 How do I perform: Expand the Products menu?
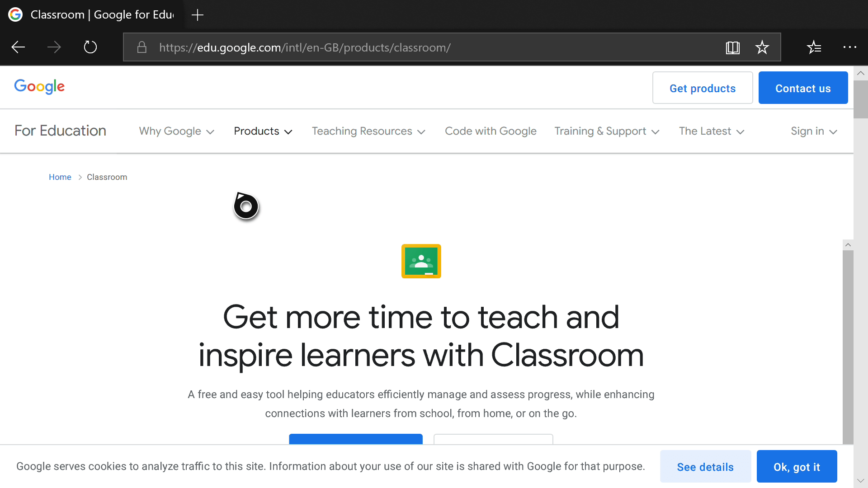tap(263, 131)
